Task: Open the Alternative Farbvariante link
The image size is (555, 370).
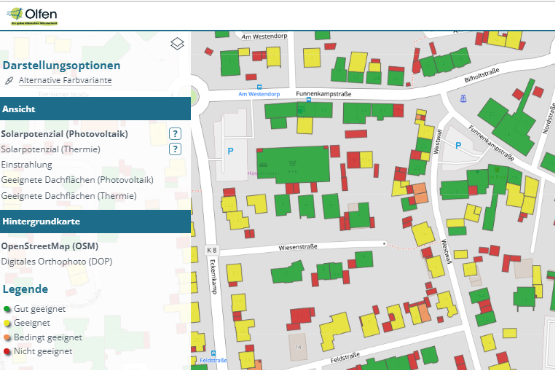Action: [x=65, y=80]
